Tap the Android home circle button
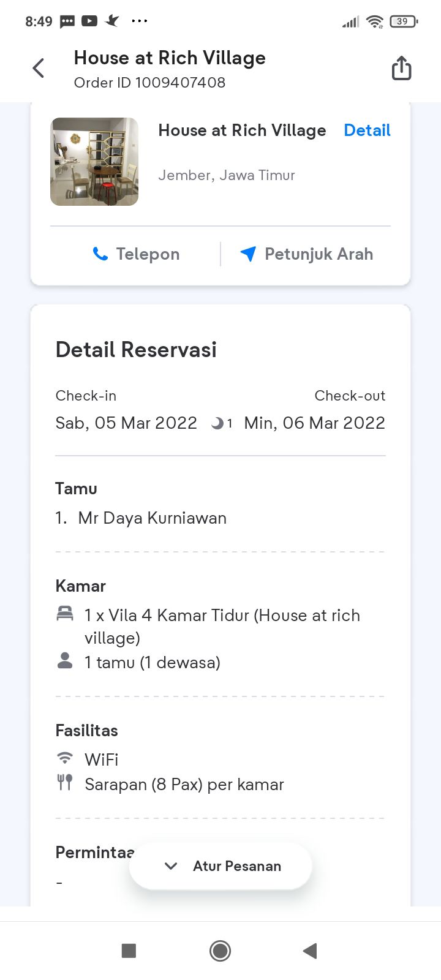441x980 pixels. (220, 951)
